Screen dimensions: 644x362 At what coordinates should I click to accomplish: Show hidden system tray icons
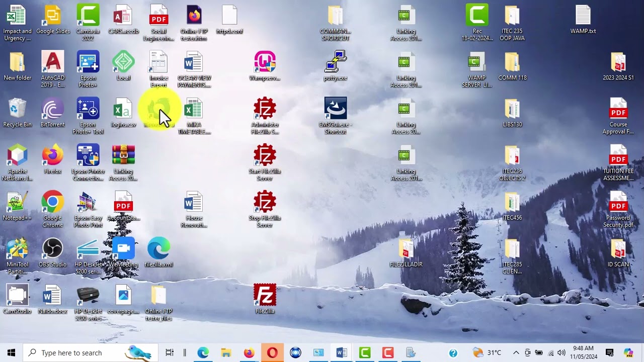516,352
